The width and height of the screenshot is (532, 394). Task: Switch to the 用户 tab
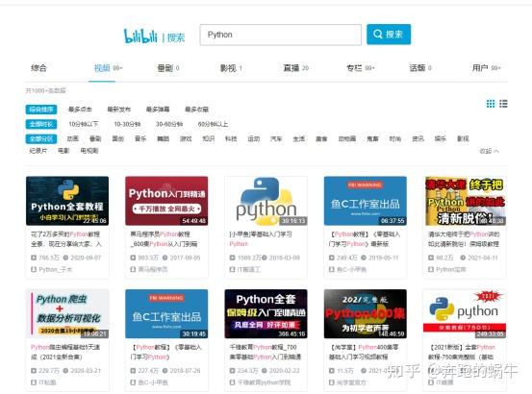(x=486, y=68)
